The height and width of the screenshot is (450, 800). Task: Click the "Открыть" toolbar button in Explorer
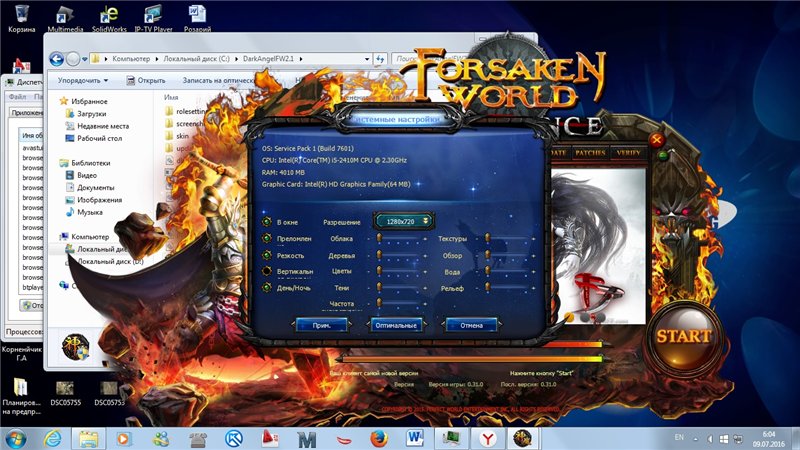tap(146, 81)
